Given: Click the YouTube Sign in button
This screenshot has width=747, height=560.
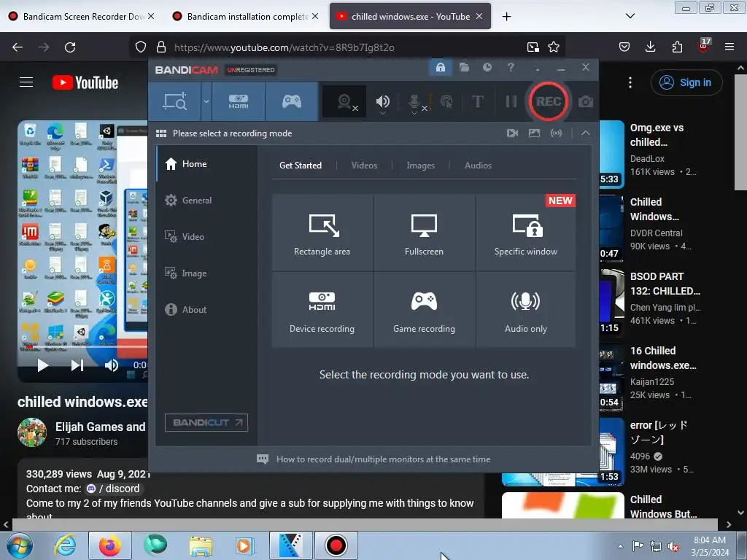Looking at the screenshot, I should [686, 82].
